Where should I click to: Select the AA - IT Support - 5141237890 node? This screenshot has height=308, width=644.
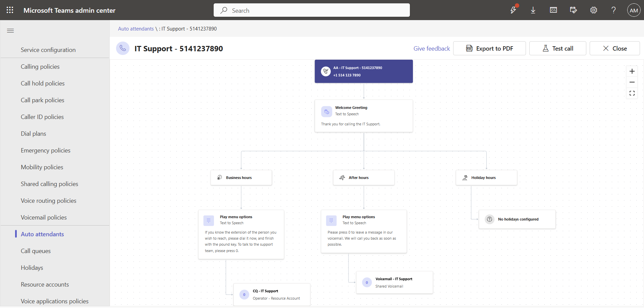pos(364,71)
